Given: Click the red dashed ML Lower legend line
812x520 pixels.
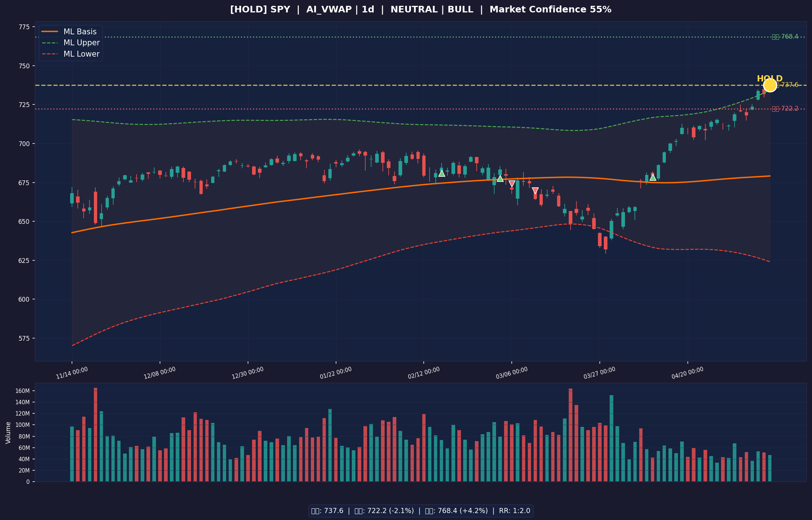Looking at the screenshot, I should [x=50, y=54].
